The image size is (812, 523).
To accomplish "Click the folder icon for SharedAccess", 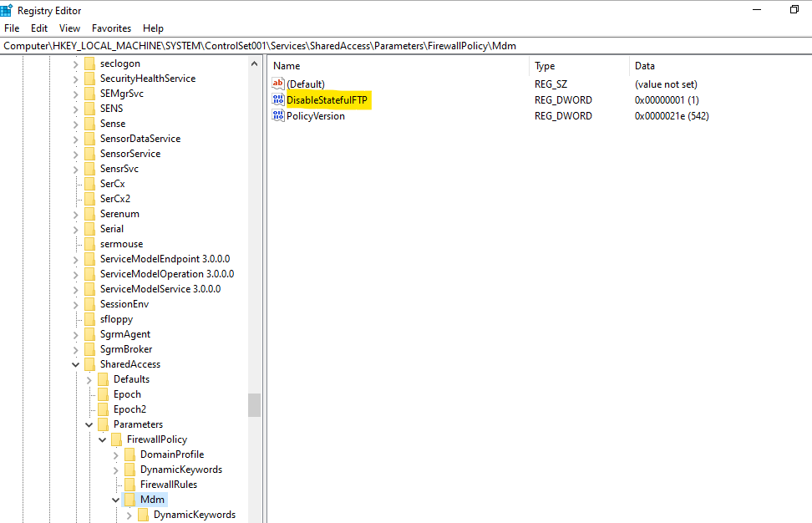I will pyautogui.click(x=91, y=363).
